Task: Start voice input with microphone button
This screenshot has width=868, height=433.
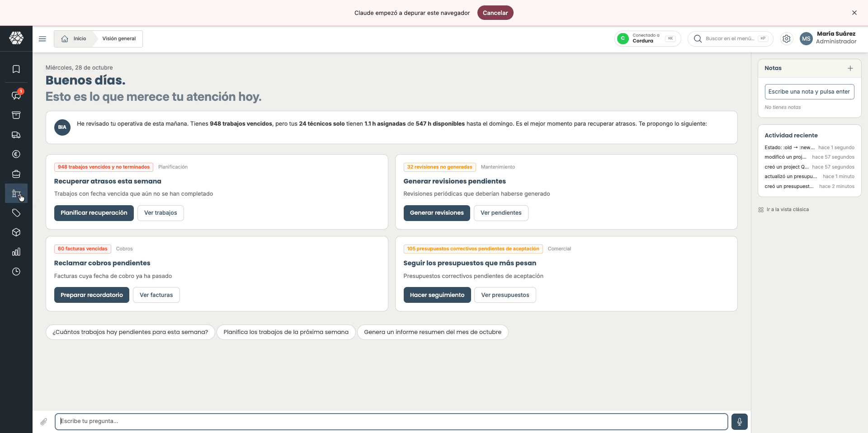Action: tap(740, 422)
